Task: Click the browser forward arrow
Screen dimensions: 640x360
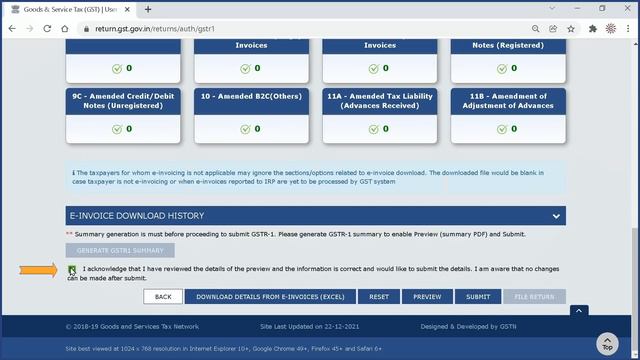Action: point(29,29)
